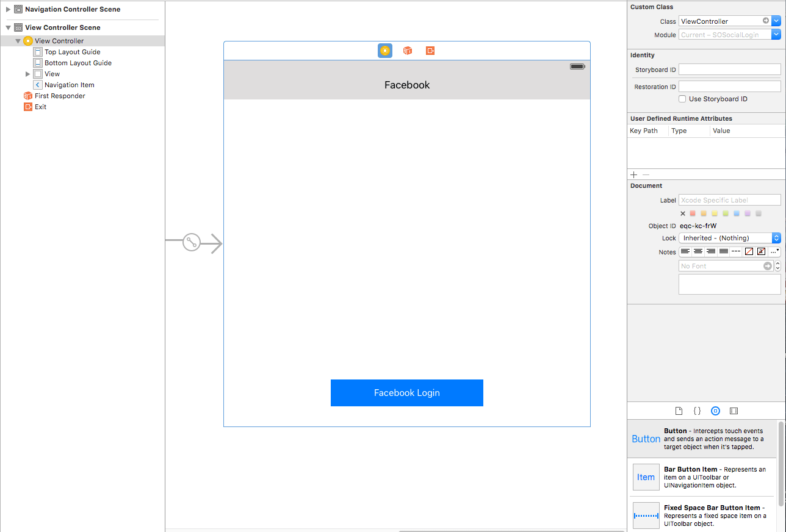Click the Storyboard ID field
This screenshot has height=532, width=786.
coord(730,70)
